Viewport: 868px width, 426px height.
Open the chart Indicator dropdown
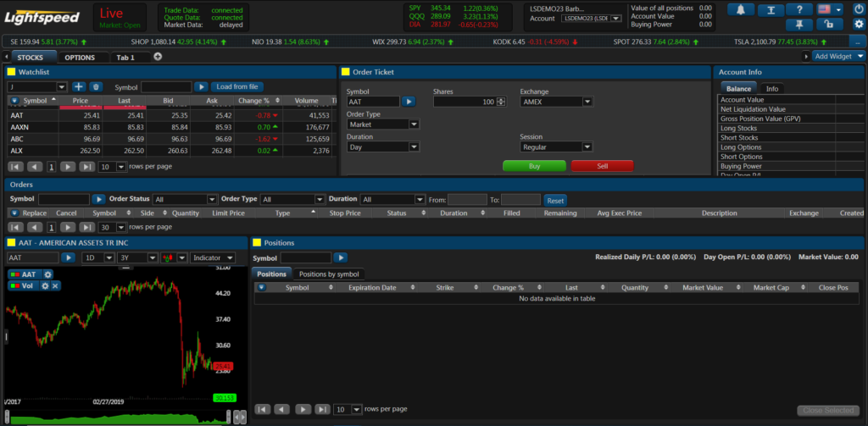click(213, 257)
